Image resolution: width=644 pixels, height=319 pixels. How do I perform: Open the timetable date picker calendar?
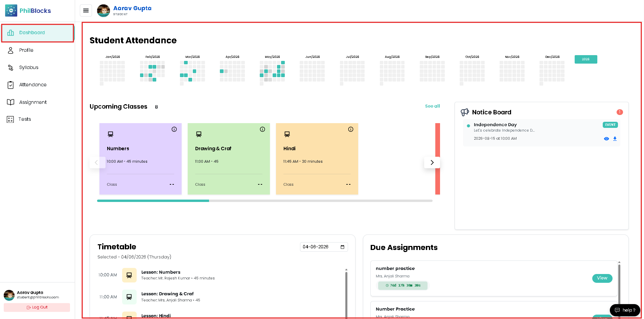342,247
